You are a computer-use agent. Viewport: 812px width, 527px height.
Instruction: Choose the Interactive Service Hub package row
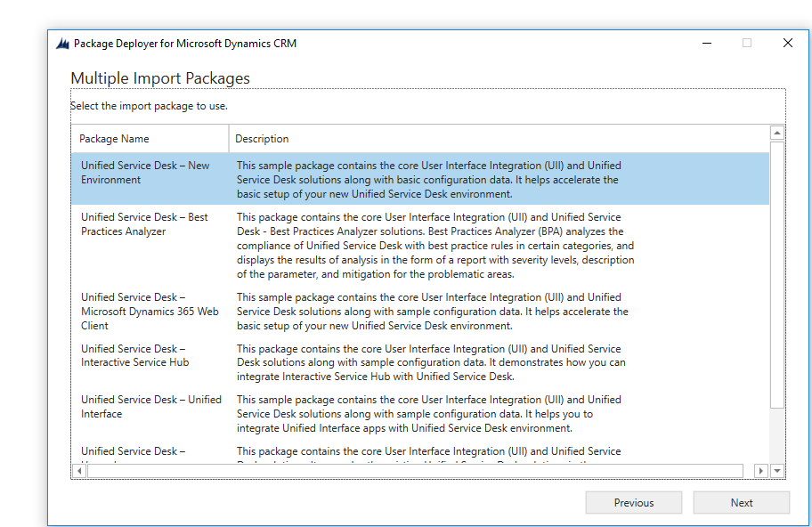pos(420,362)
